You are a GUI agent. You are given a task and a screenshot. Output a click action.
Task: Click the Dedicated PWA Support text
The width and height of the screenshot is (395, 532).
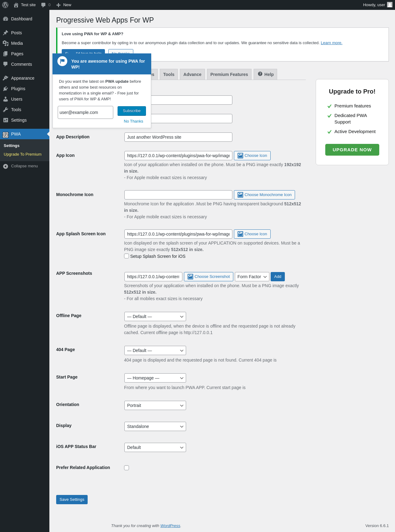[351, 119]
